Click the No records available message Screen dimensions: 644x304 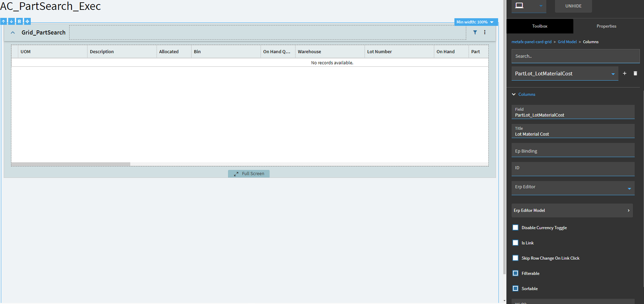332,63
